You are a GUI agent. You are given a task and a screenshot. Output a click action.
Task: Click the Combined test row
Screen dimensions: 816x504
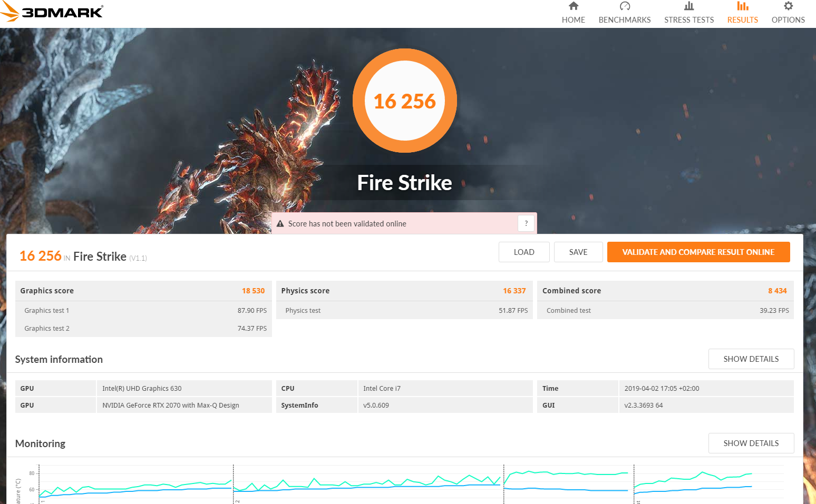pos(666,310)
